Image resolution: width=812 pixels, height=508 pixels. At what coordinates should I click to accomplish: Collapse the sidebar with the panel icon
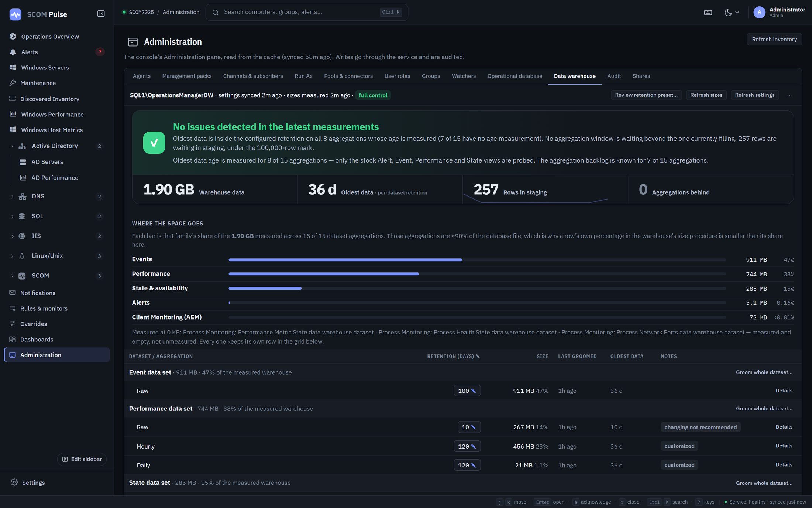point(101,14)
